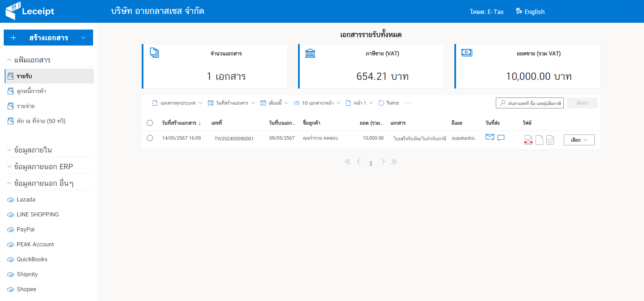This screenshot has height=301, width=644.
Task: Open the รายจ่าย sidebar item
Action: tap(26, 106)
